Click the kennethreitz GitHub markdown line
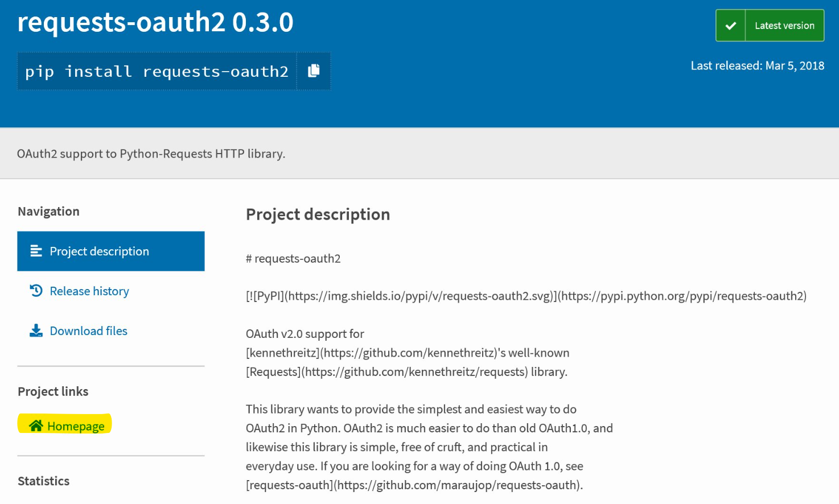Viewport: 839px width, 504px height. click(x=408, y=353)
